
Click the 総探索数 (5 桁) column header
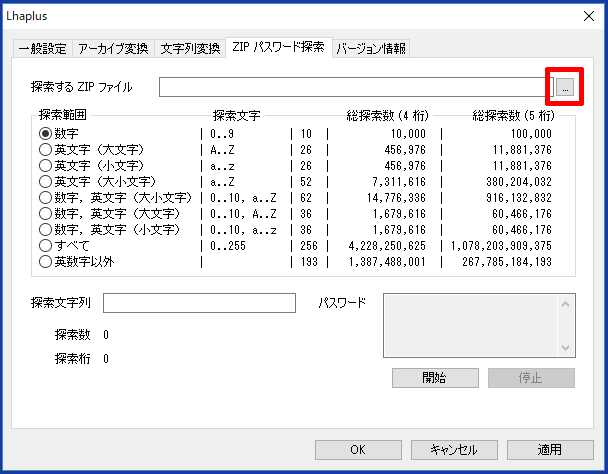click(513, 115)
